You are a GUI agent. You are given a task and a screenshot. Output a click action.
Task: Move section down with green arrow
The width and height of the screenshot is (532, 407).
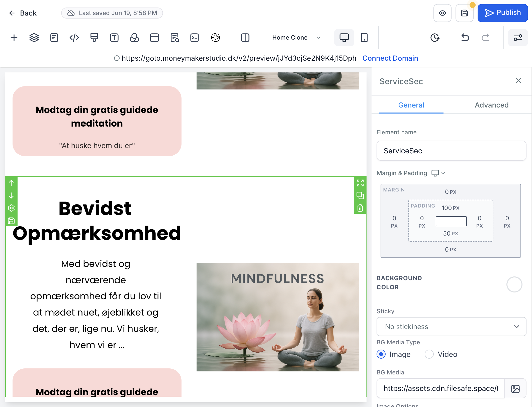(x=11, y=195)
